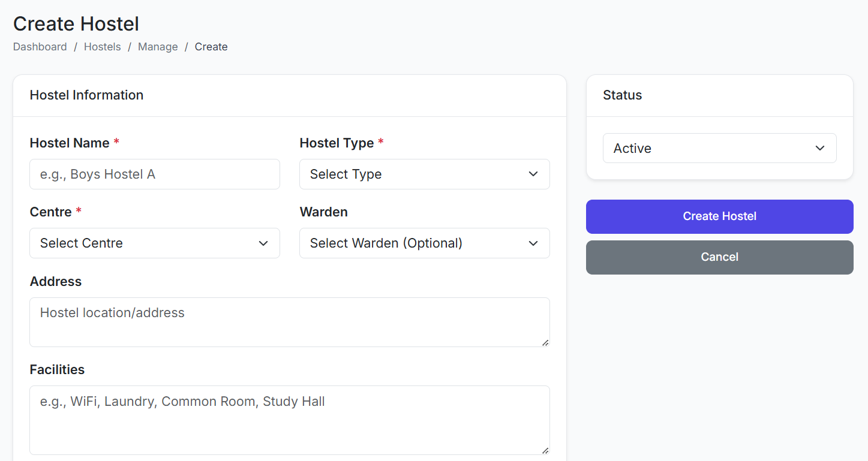Focus the Hostel Name input field
Image resolution: width=868 pixels, height=461 pixels.
click(x=155, y=174)
